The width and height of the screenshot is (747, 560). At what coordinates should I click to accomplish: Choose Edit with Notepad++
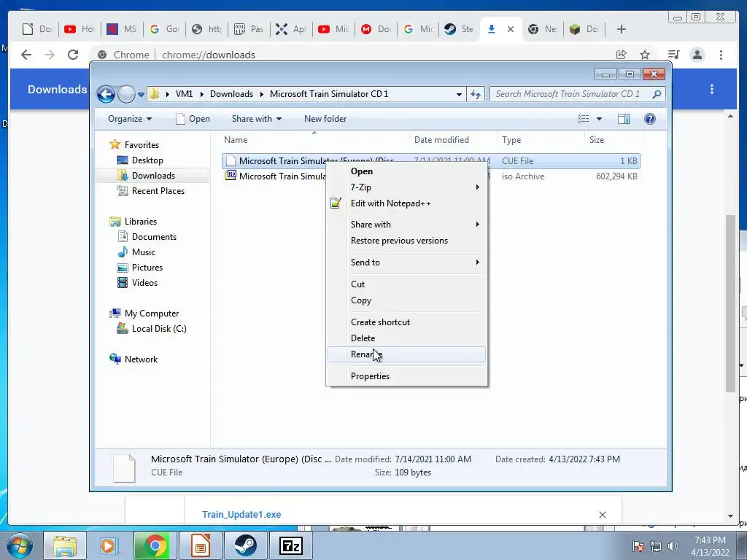(x=406, y=203)
